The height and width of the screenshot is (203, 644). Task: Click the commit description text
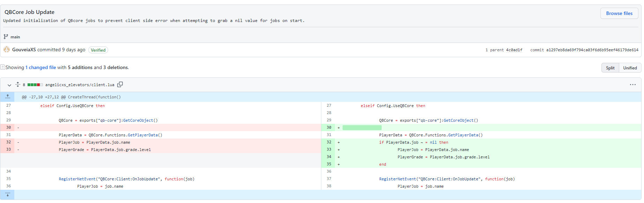click(x=154, y=21)
